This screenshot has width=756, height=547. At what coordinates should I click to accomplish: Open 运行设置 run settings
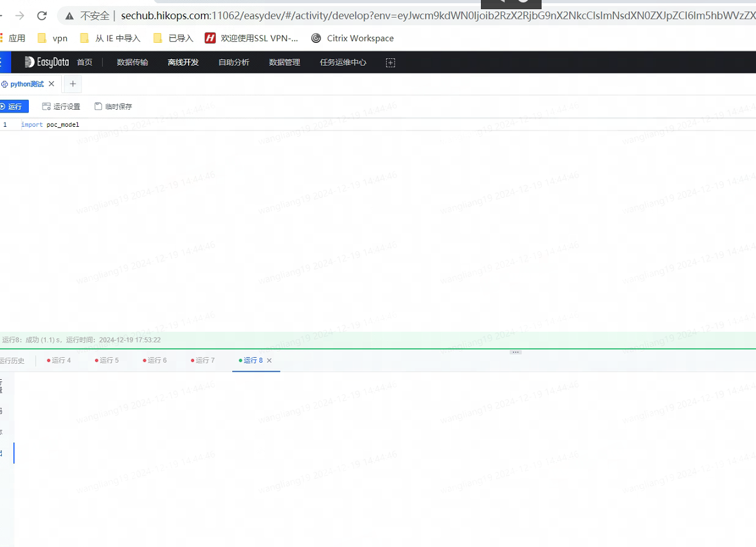click(61, 107)
